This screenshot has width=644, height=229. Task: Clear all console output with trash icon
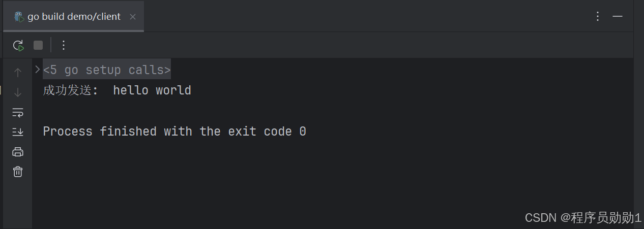tap(18, 172)
